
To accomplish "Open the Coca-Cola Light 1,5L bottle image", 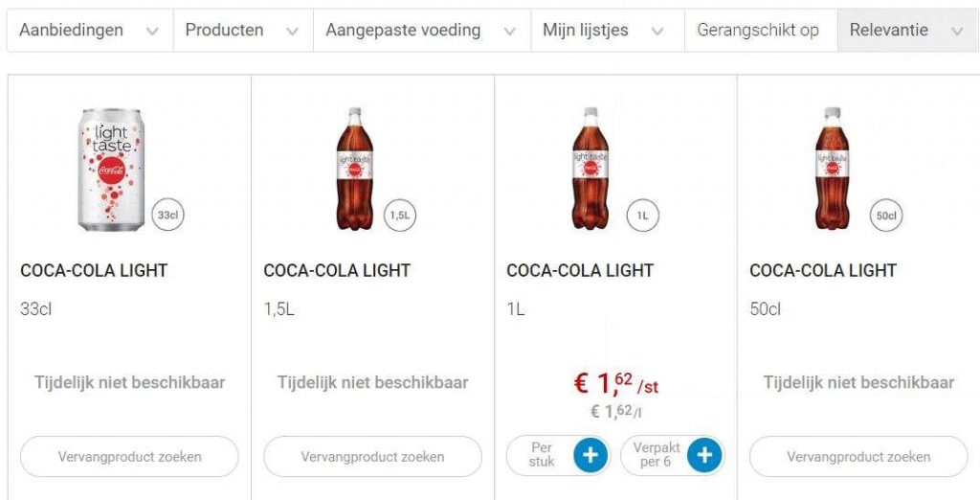I will (353, 170).
